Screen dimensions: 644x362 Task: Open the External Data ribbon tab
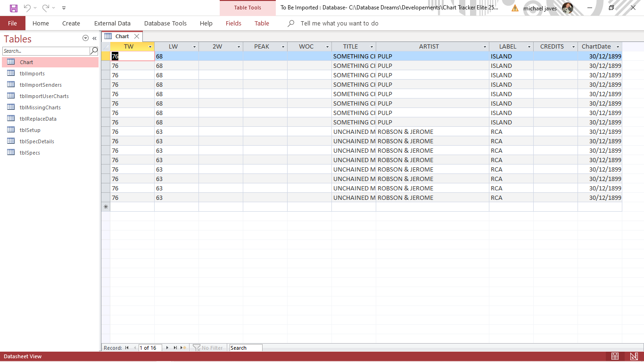point(112,23)
